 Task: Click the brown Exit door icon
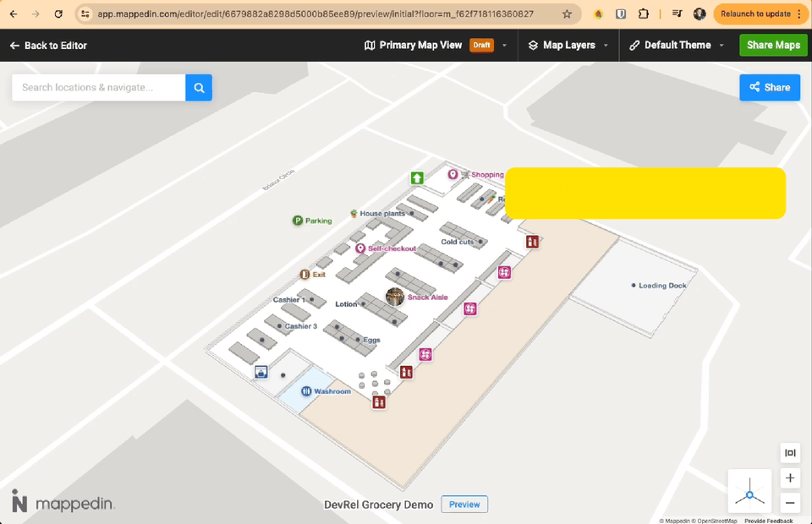click(304, 275)
